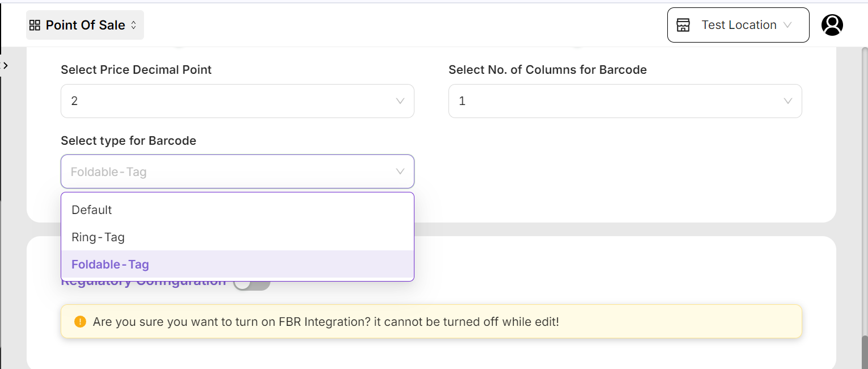Open the user profile avatar
The height and width of the screenshot is (369, 868).
pyautogui.click(x=832, y=25)
